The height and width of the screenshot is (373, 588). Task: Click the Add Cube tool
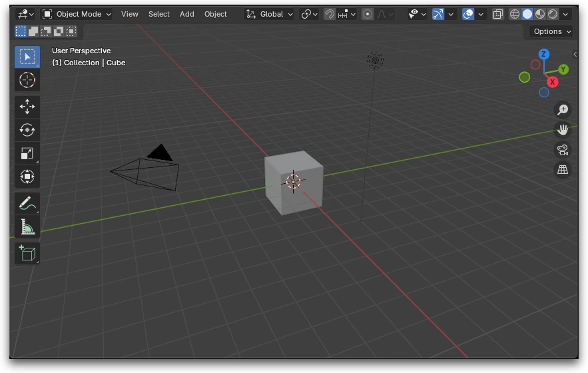(x=27, y=253)
